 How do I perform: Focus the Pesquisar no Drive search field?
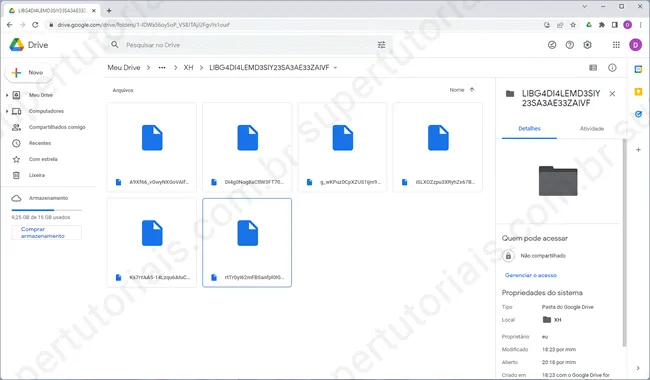249,45
